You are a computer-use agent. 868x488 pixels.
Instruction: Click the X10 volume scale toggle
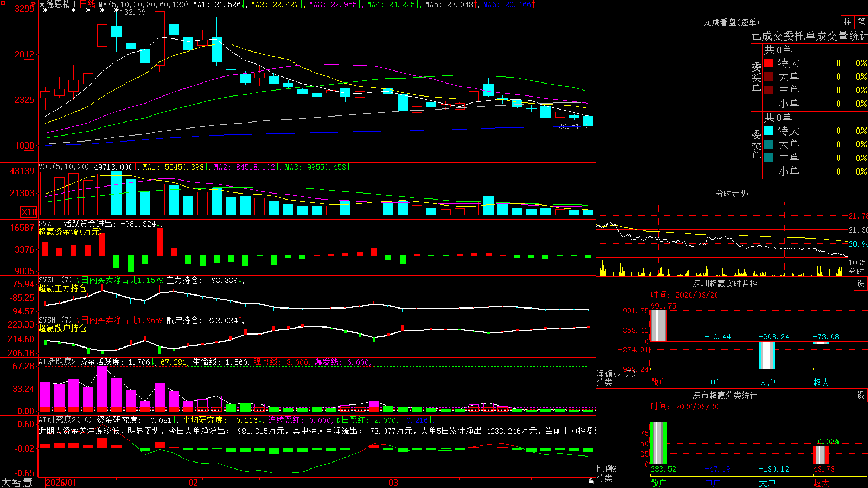(29, 212)
